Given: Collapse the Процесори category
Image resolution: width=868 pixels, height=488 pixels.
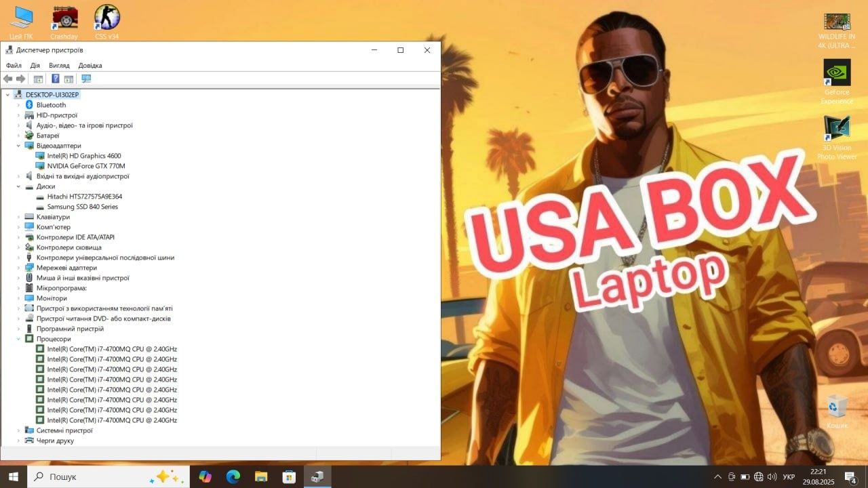Looking at the screenshot, I should (x=19, y=339).
